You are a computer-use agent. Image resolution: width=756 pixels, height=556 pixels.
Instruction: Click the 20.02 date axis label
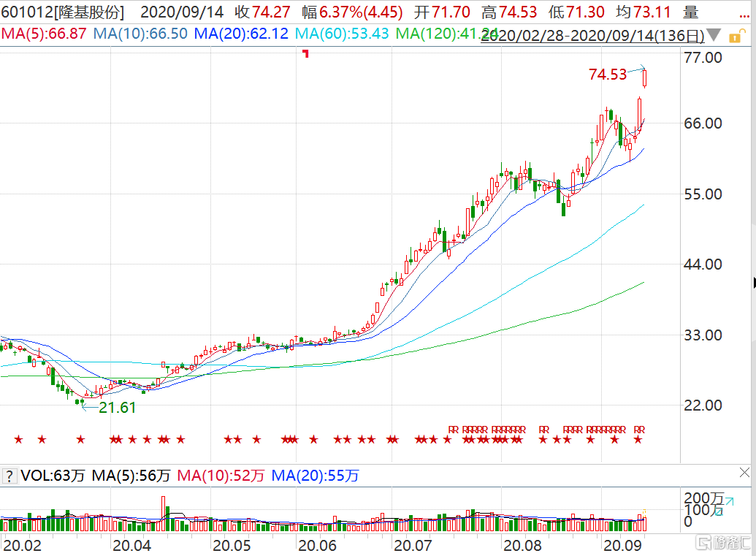22,545
